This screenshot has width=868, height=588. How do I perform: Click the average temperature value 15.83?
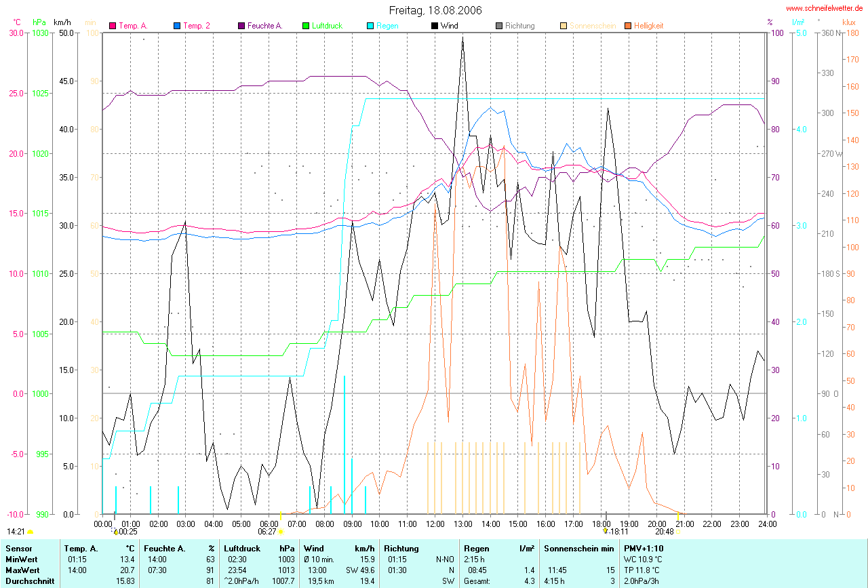(125, 581)
